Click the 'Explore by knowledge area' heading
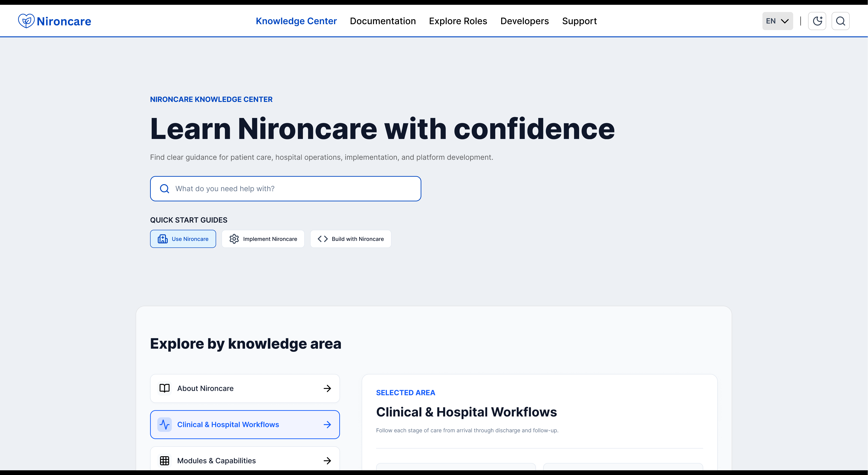The width and height of the screenshot is (868, 475). click(246, 344)
